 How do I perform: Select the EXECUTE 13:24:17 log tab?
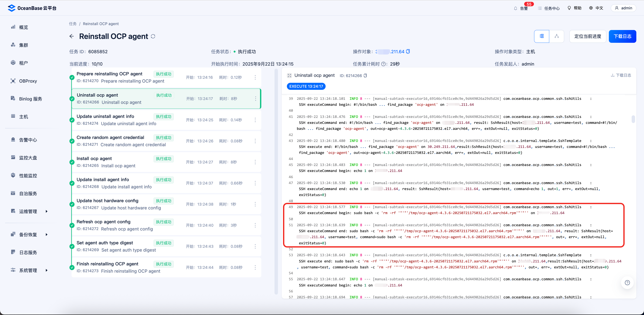point(306,86)
